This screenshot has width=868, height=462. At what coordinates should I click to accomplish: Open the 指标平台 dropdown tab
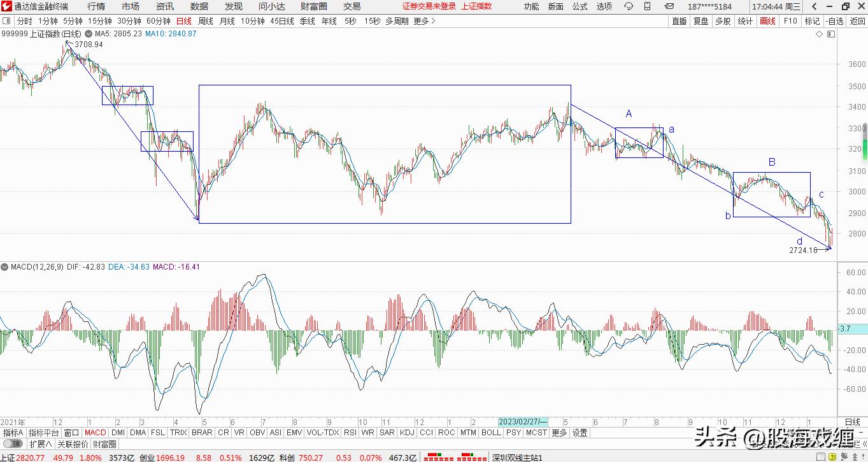(x=44, y=433)
